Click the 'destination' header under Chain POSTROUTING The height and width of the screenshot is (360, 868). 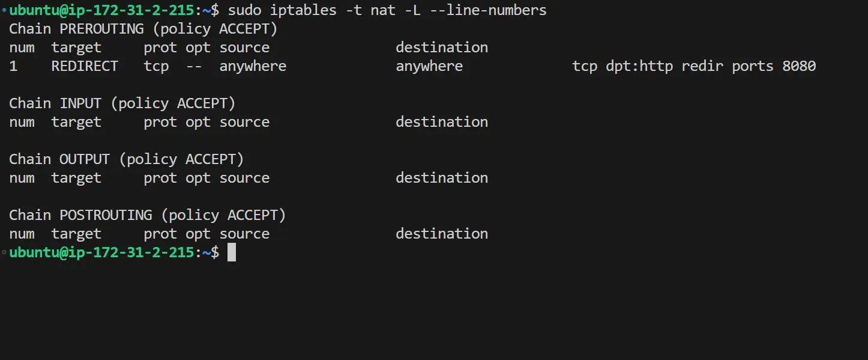point(442,234)
